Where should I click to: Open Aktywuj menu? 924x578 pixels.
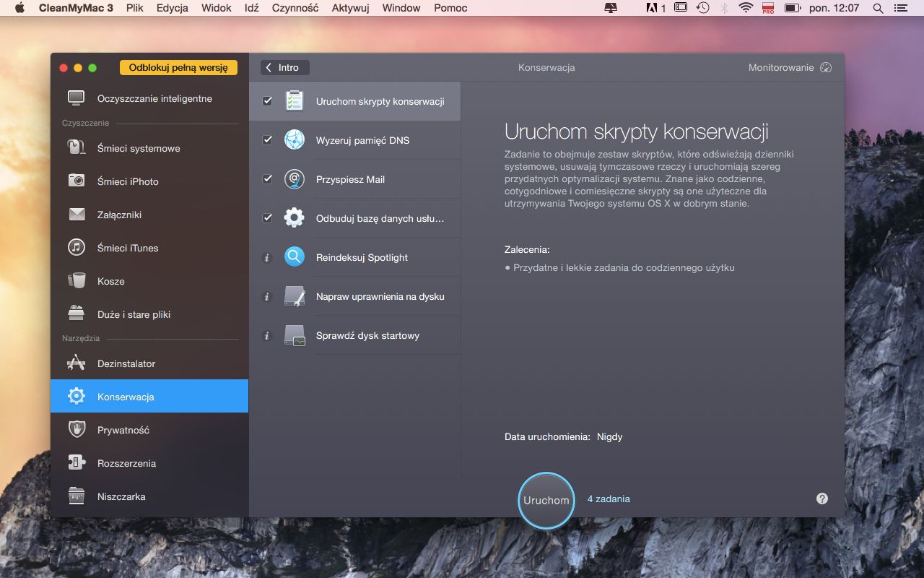[350, 8]
